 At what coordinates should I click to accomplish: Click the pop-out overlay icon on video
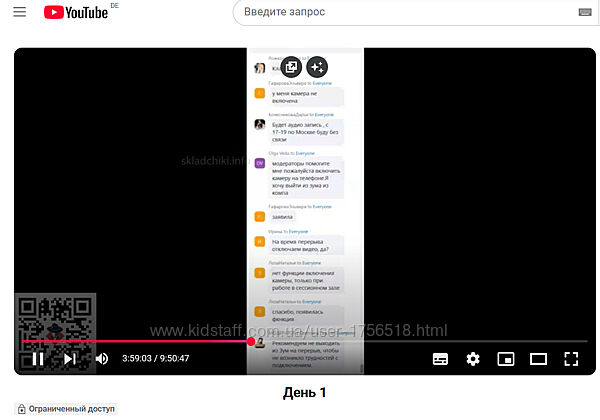(x=291, y=66)
